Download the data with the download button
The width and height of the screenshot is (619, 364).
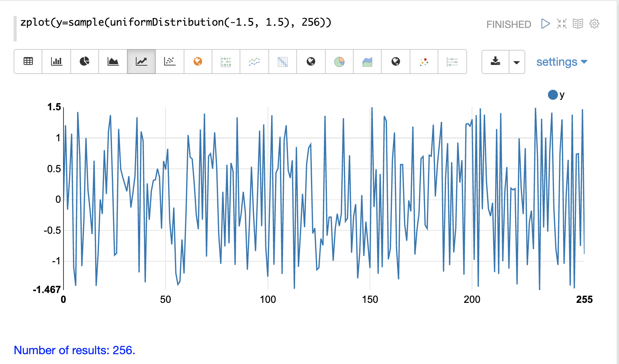[x=495, y=62]
